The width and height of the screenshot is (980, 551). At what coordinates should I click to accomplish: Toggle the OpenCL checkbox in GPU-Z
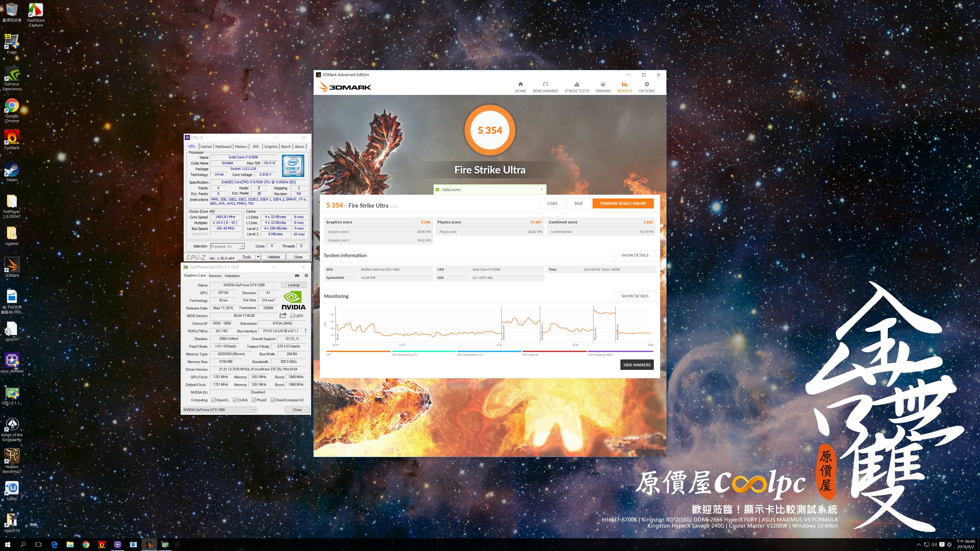(x=214, y=400)
